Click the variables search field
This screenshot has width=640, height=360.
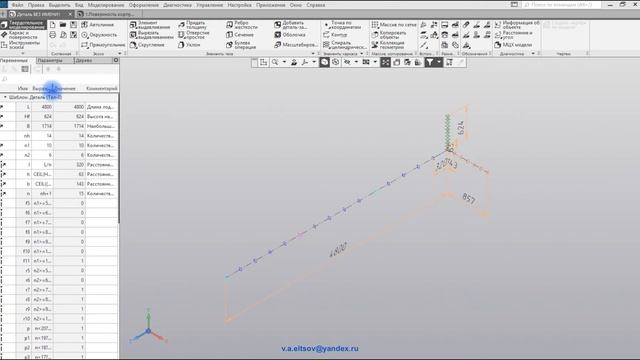coord(60,79)
